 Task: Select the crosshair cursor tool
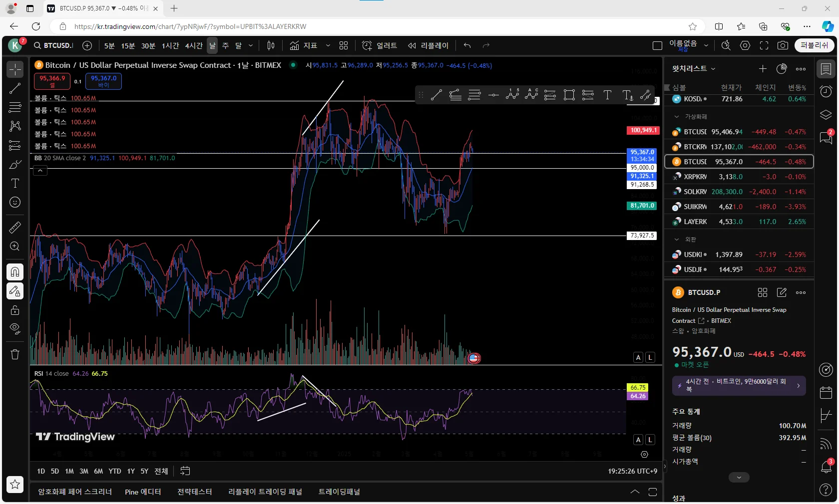[15, 69]
